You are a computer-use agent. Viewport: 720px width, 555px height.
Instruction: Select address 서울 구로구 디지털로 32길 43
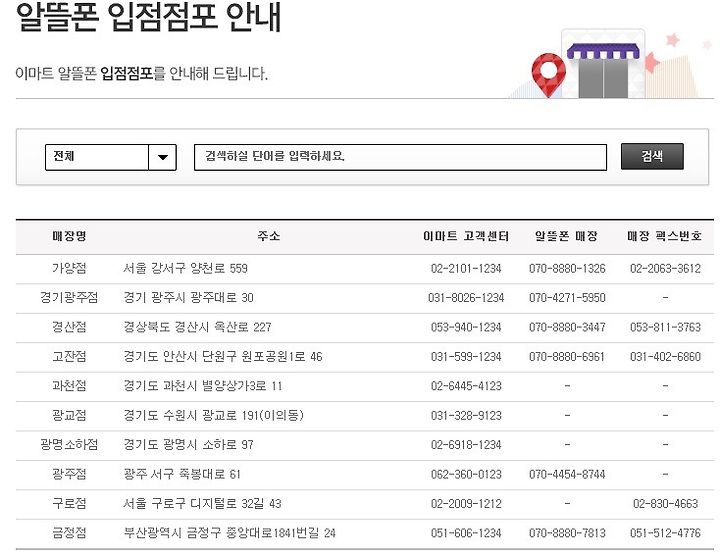pyautogui.click(x=202, y=503)
